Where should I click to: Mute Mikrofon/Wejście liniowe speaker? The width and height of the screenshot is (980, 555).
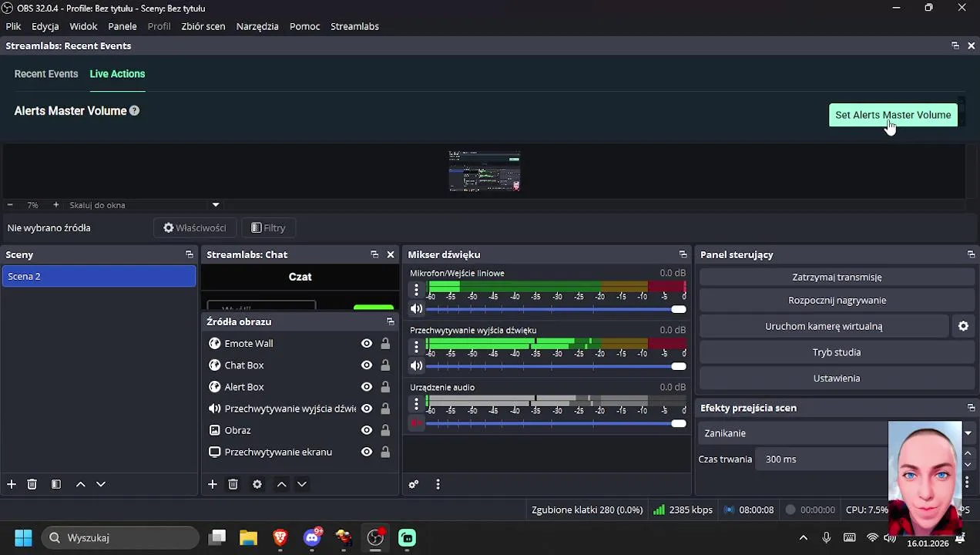pos(416,309)
